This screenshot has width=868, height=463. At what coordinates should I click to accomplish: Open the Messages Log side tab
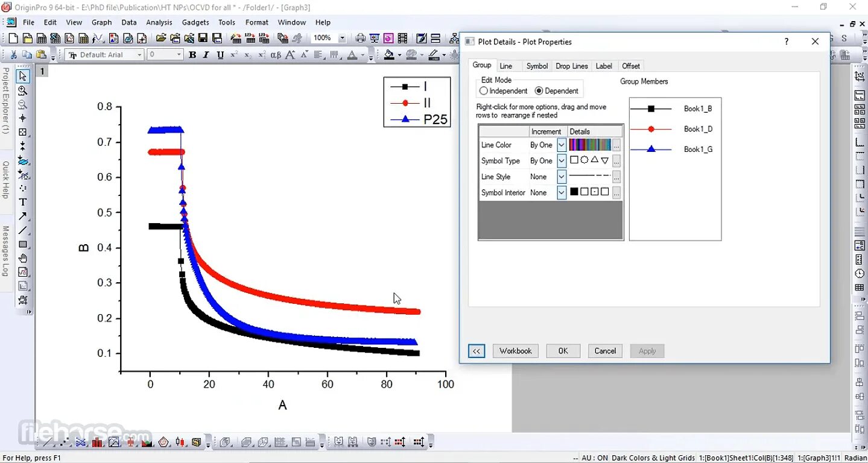(x=5, y=251)
